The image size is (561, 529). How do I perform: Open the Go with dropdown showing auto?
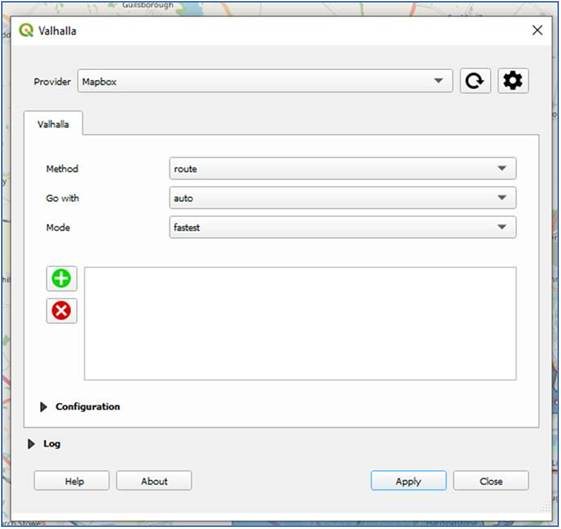click(x=342, y=198)
